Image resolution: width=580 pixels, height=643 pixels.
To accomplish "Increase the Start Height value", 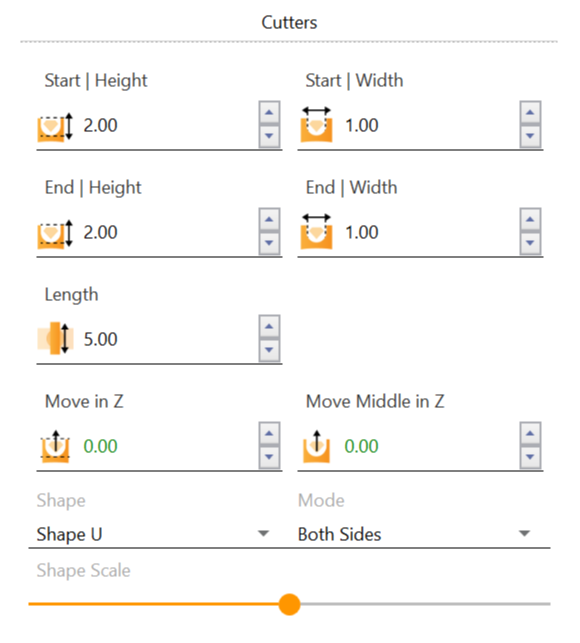I will (269, 112).
